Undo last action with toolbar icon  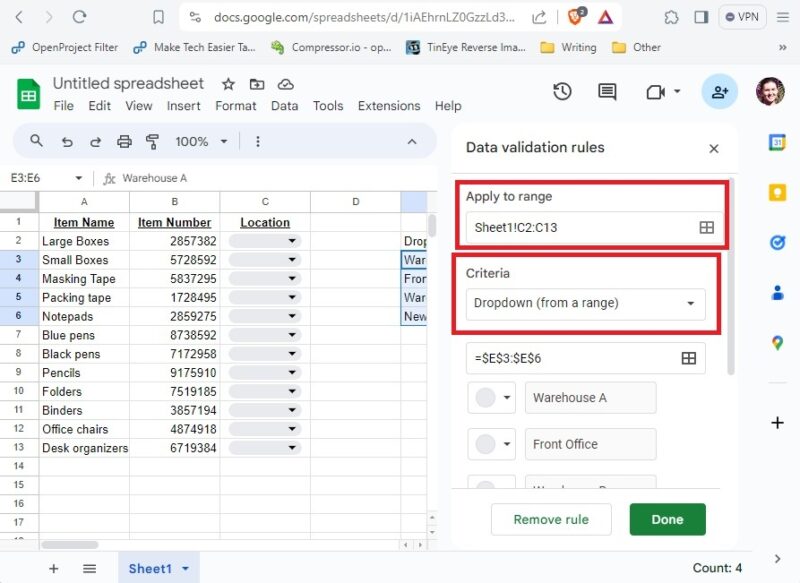click(68, 141)
